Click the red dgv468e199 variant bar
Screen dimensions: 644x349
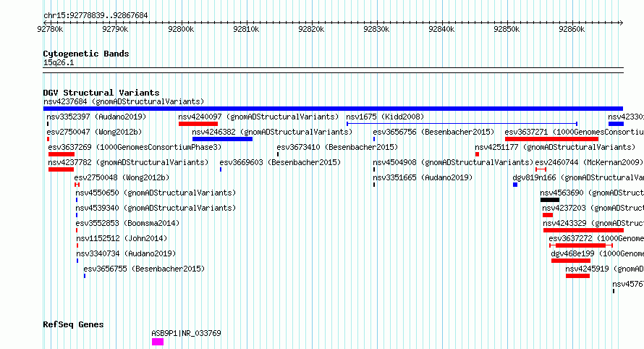(x=571, y=261)
